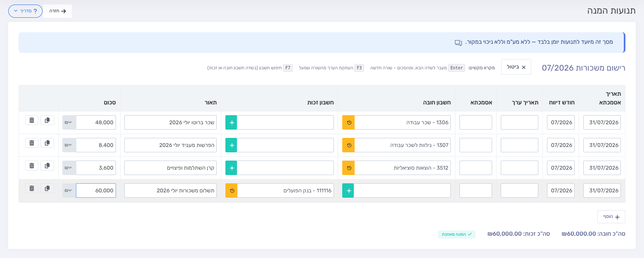
Task: Duplicate the 8,400 amount row
Action: click(x=47, y=143)
